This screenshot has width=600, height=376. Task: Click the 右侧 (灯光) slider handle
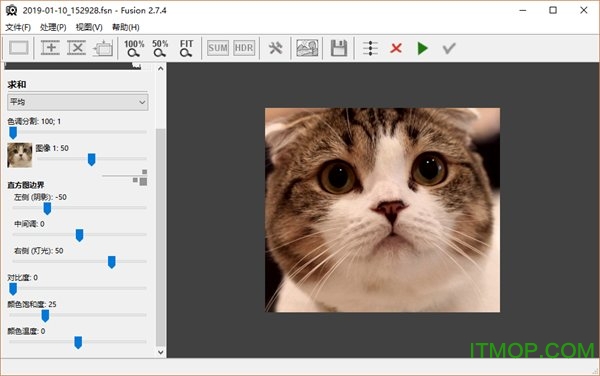(x=111, y=262)
